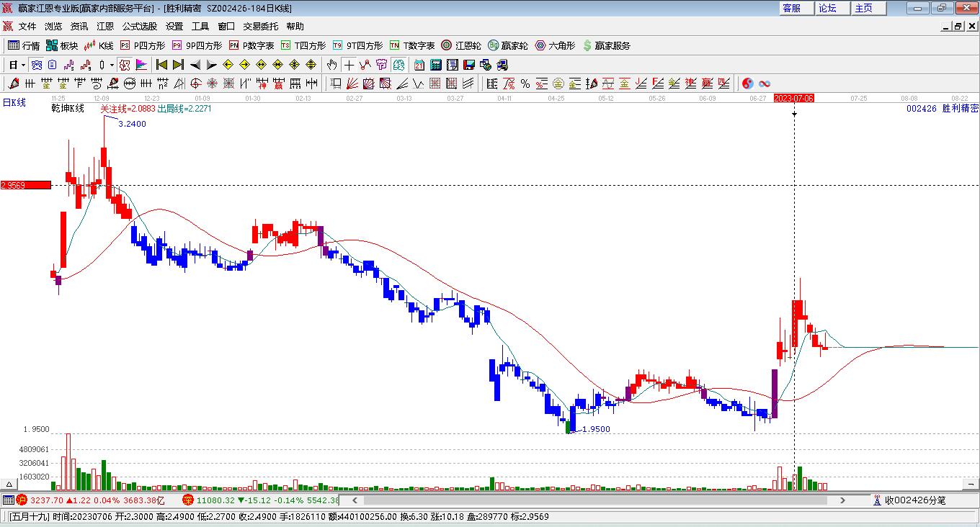The image size is (980, 527).
Task: Click the red 2.9569 price axis tag
Action: point(26,185)
